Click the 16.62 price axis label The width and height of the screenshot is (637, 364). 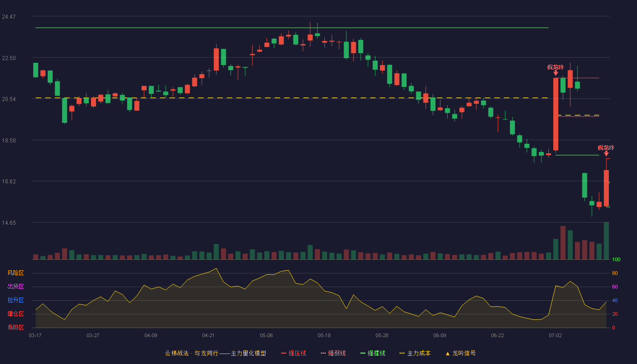pos(9,182)
